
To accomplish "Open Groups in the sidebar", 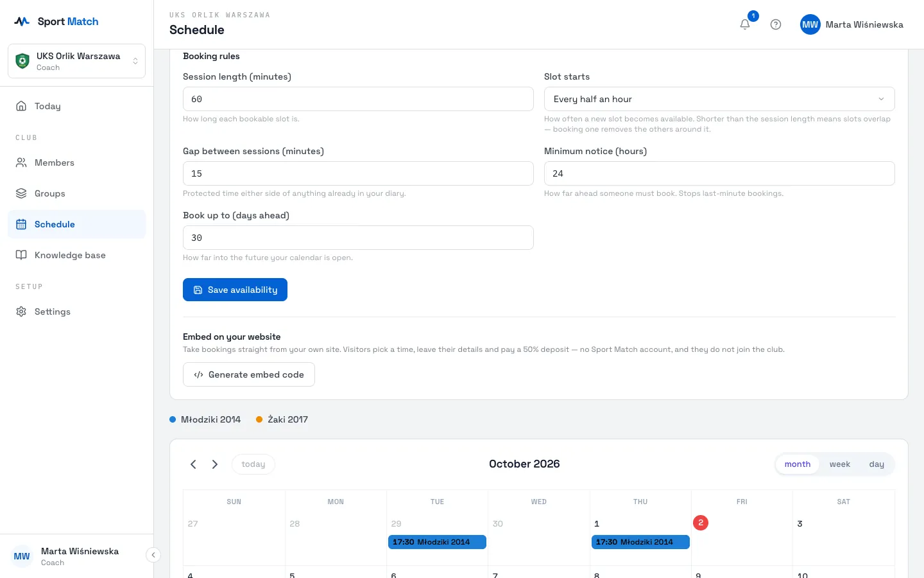I will pos(76,193).
